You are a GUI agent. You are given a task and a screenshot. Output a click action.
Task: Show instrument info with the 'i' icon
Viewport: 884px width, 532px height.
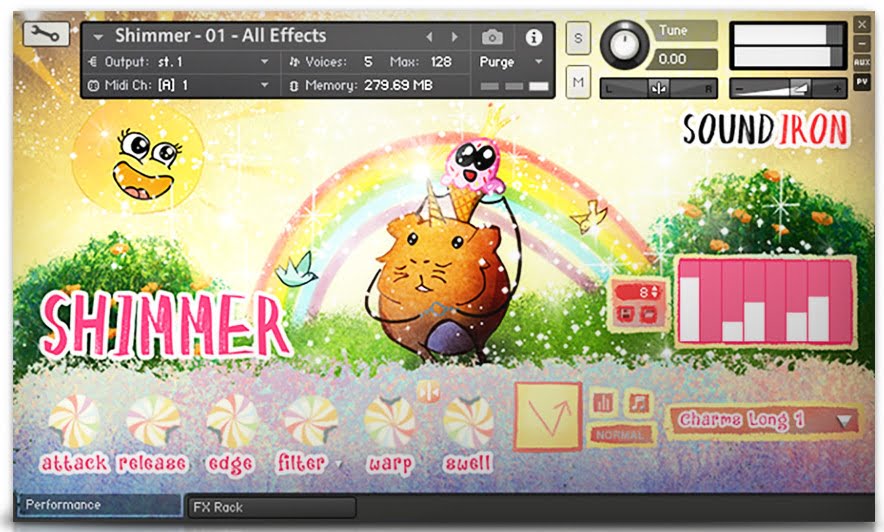click(x=534, y=37)
